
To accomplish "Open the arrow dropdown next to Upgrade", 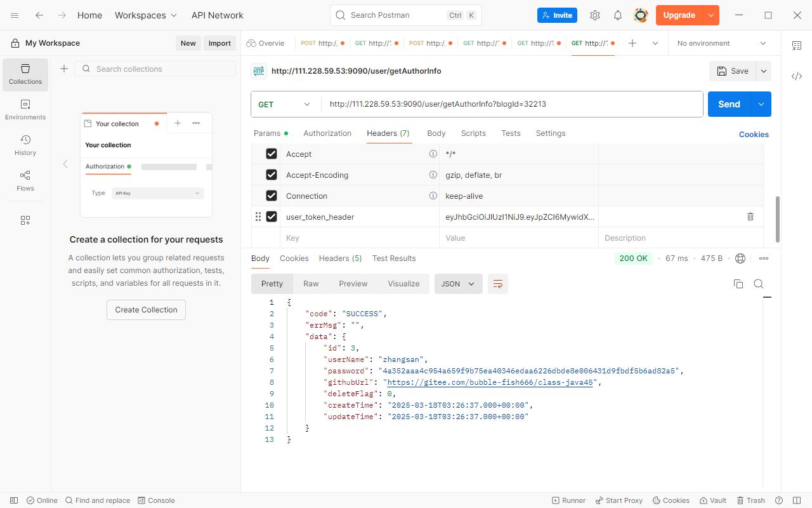I will tap(711, 15).
